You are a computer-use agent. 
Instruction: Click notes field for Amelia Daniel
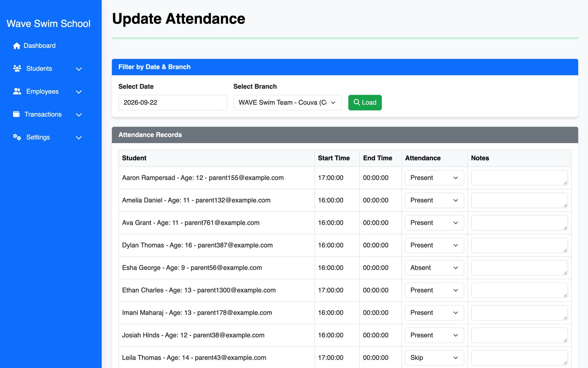click(519, 200)
